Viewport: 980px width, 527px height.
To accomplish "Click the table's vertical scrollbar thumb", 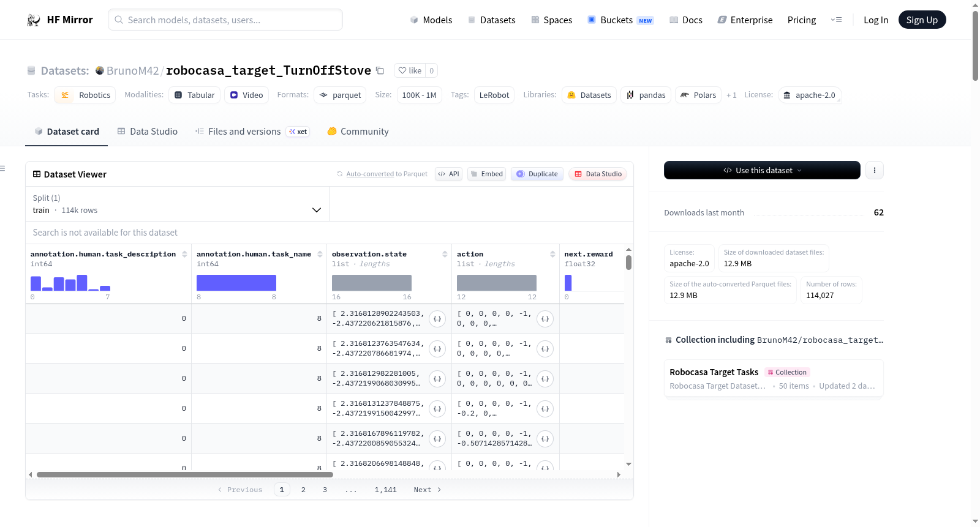I will coord(628,263).
